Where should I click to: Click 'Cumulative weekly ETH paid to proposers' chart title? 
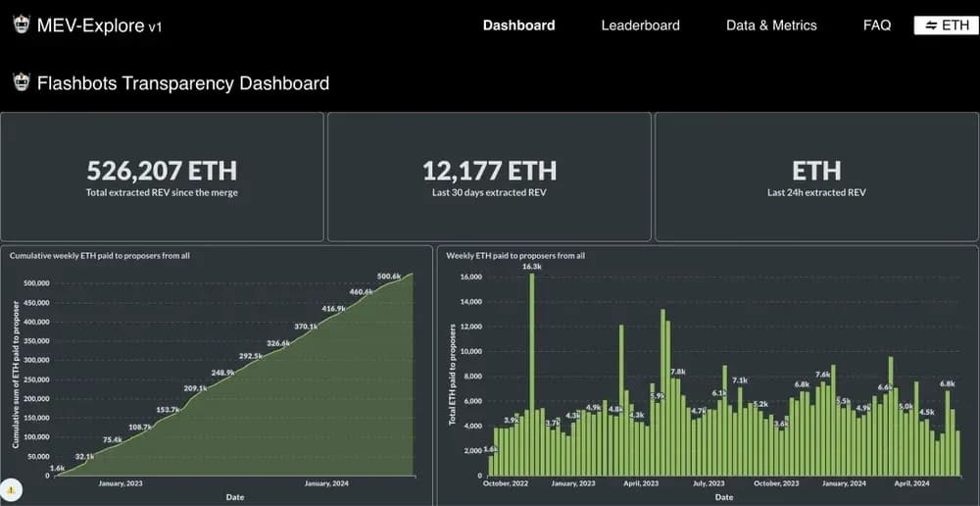click(x=100, y=255)
